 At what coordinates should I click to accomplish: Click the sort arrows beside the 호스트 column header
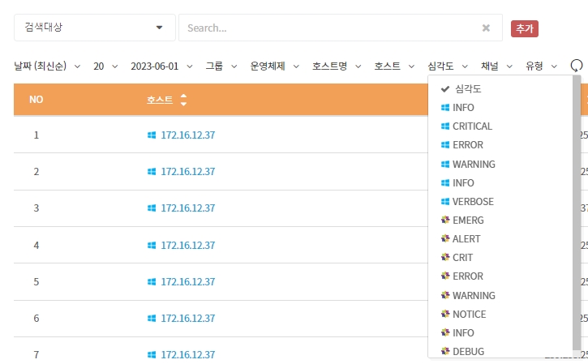point(183,100)
